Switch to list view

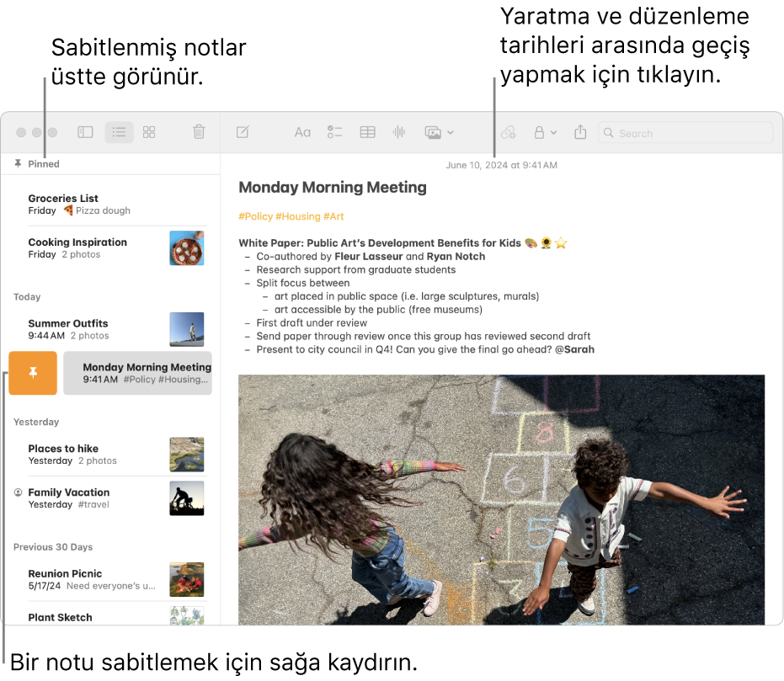[119, 132]
